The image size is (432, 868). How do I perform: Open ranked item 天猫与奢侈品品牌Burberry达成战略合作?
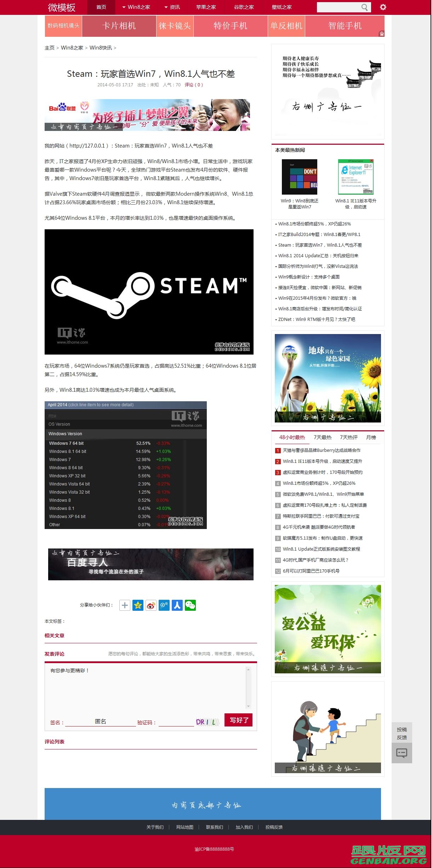(322, 450)
